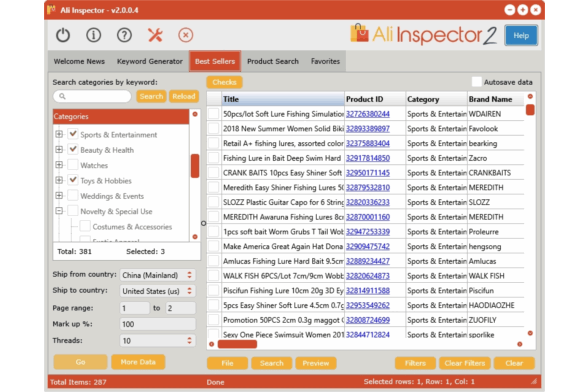Click the panel splitter circle handle
Image resolution: width=588 pixels, height=392 pixels.
(204, 223)
